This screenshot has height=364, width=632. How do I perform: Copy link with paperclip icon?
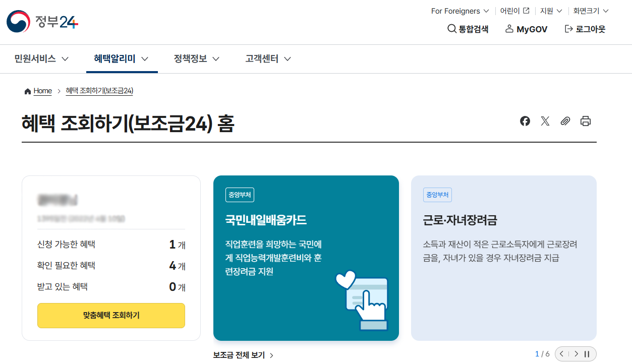(x=565, y=121)
